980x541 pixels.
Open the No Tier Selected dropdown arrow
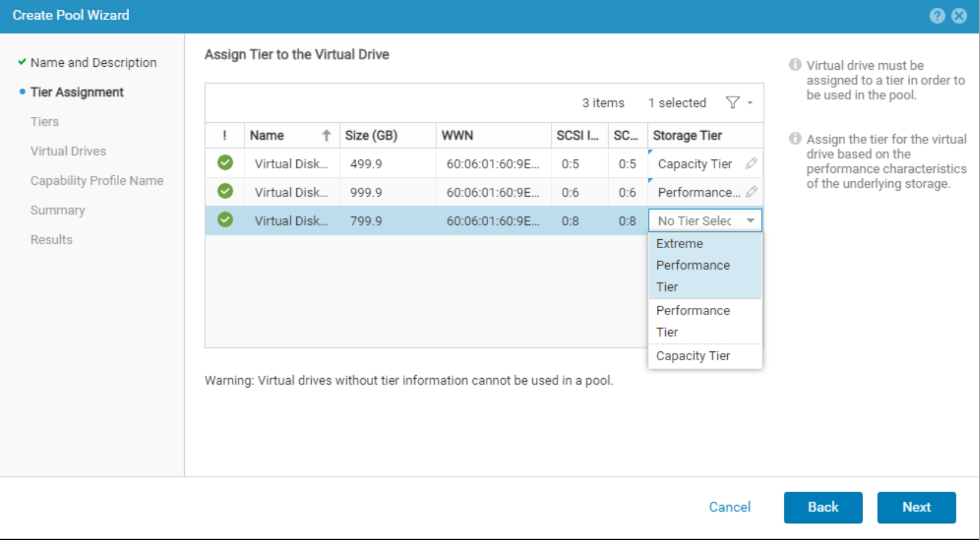(x=750, y=221)
